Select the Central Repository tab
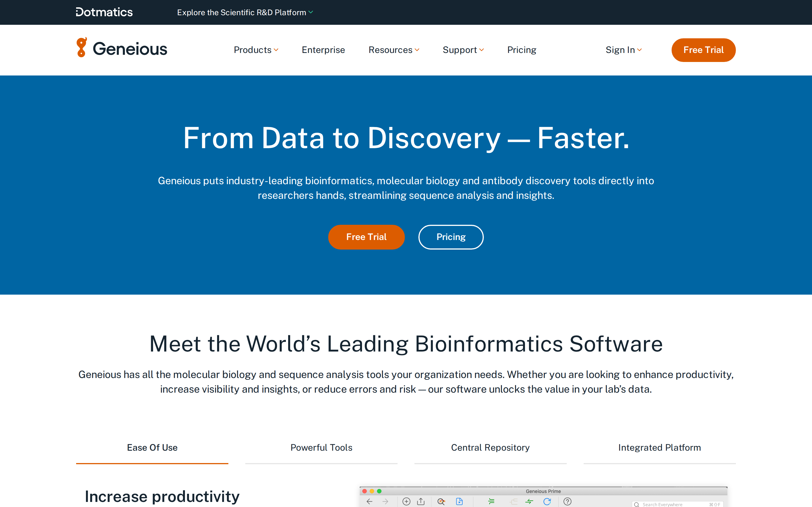Screen dimensions: 812x507 tap(490, 448)
